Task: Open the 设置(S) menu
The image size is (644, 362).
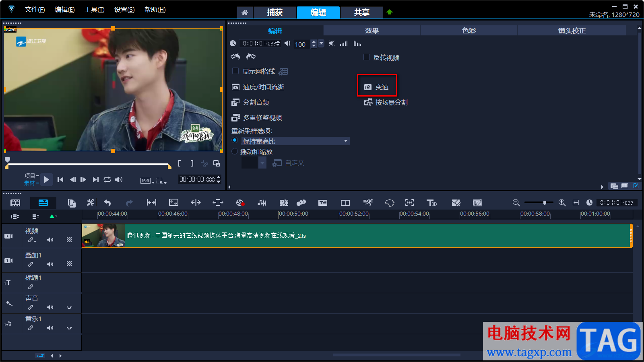Action: coord(124,9)
